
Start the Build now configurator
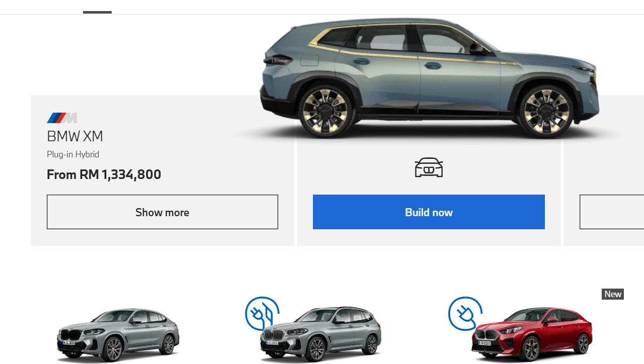tap(429, 212)
